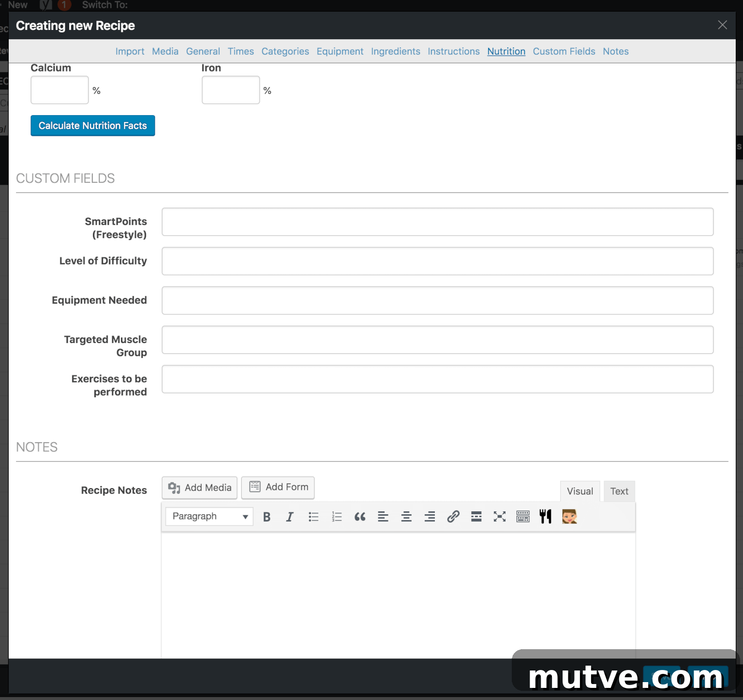Image resolution: width=743 pixels, height=700 pixels.
Task: Focus the Iron percentage field
Action: [x=231, y=90]
